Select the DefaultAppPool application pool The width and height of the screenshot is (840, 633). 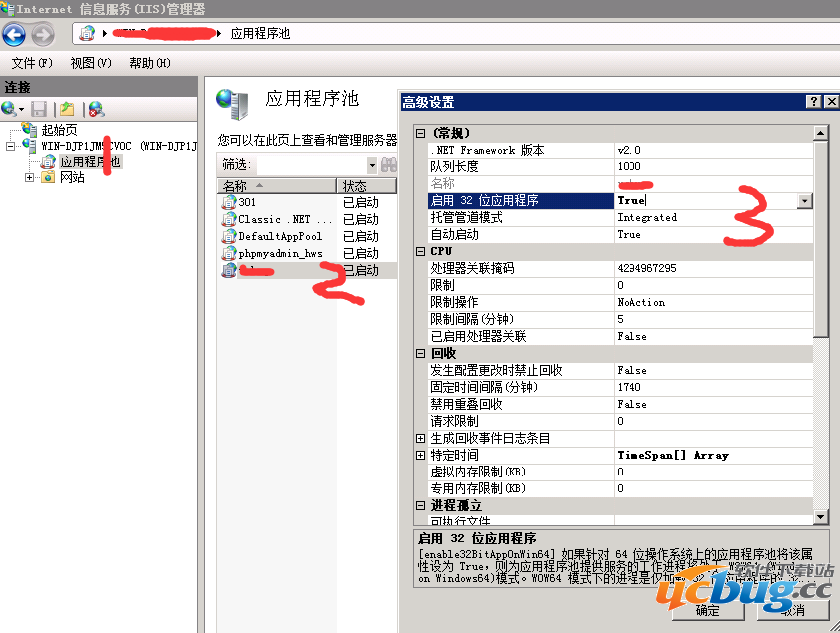[280, 236]
